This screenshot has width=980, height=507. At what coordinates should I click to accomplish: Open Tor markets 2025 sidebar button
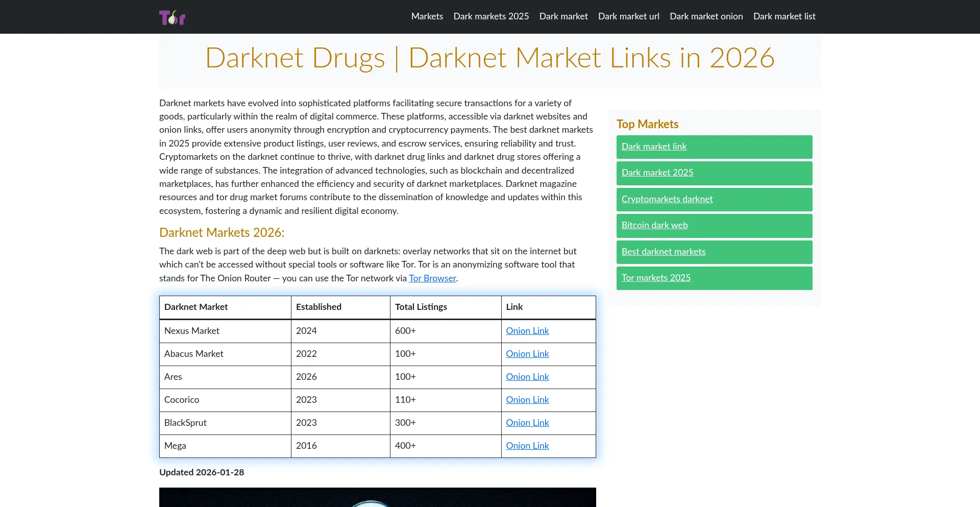coord(715,278)
